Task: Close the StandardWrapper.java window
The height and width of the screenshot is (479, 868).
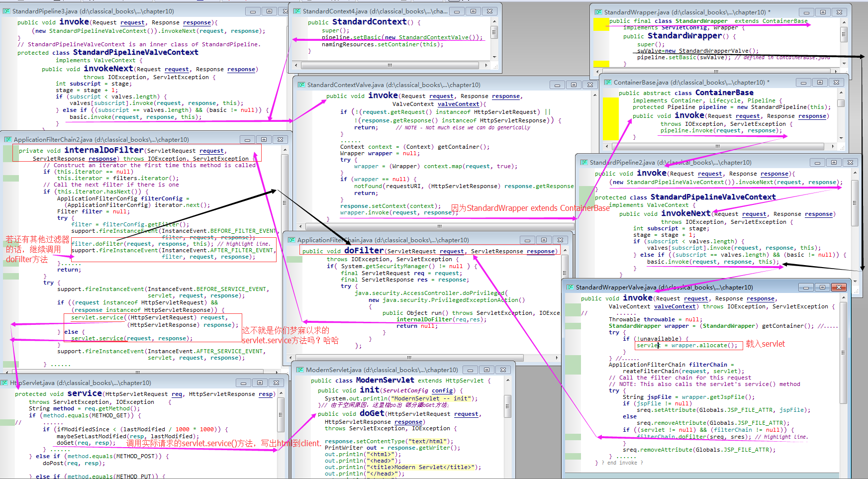Action: pyautogui.click(x=839, y=12)
